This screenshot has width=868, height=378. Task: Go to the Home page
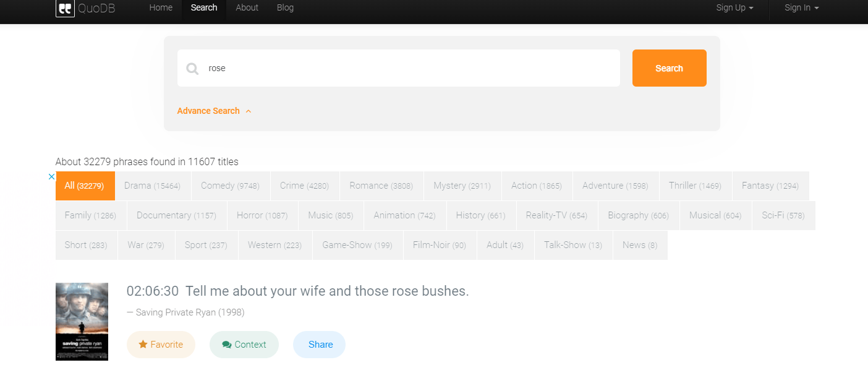click(x=161, y=8)
